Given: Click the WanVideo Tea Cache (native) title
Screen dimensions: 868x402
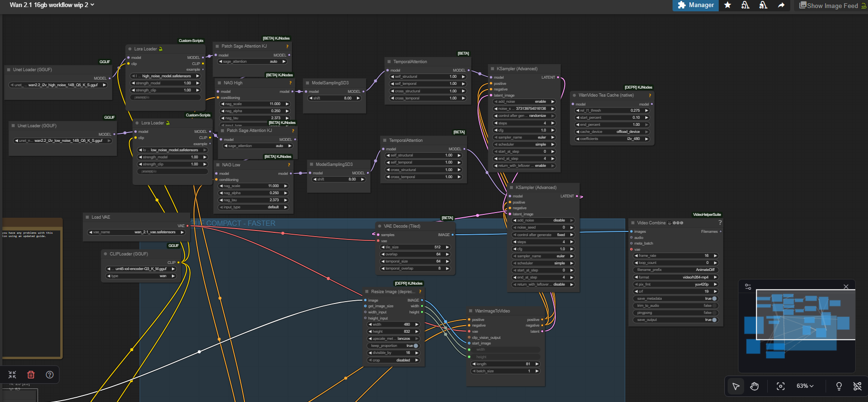Looking at the screenshot, I should 606,95.
